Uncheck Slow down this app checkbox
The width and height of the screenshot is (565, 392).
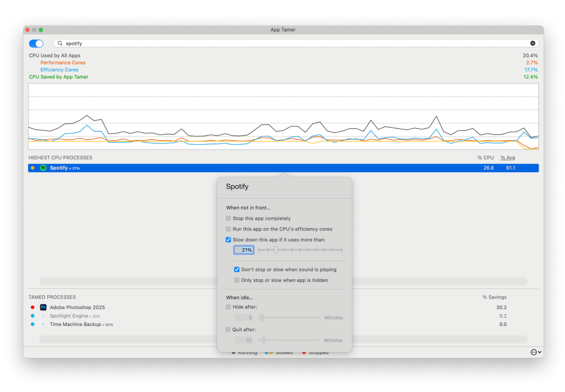228,240
